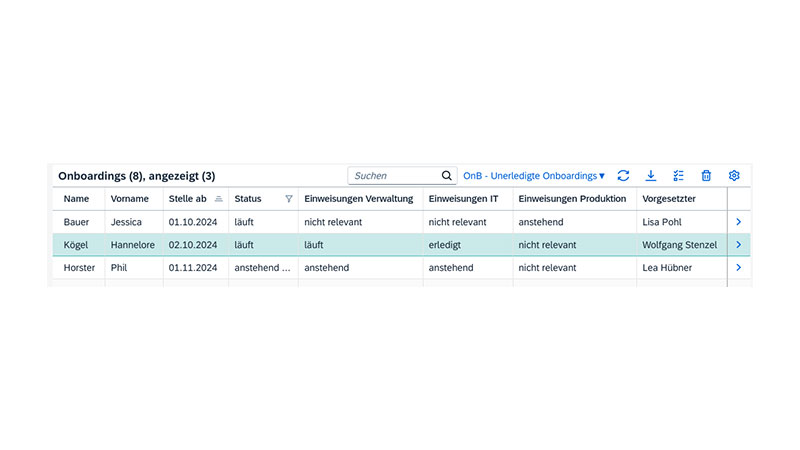Open the multi-select checklist icon
This screenshot has width=800, height=450.
[678, 176]
